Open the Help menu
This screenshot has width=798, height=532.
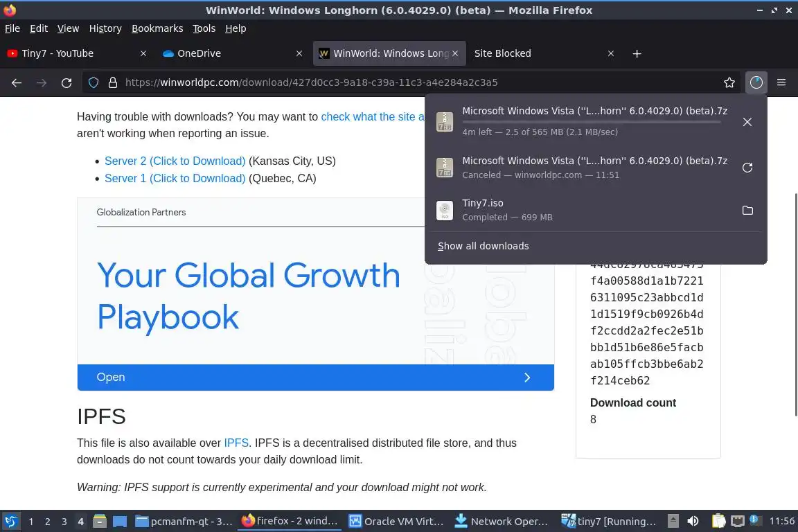coord(236,28)
